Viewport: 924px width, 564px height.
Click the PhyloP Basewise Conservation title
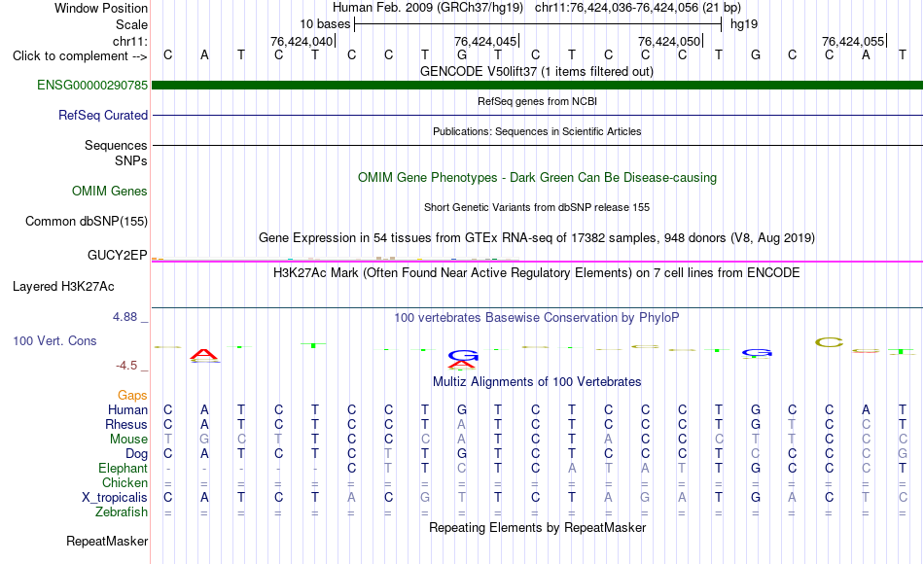tap(536, 318)
